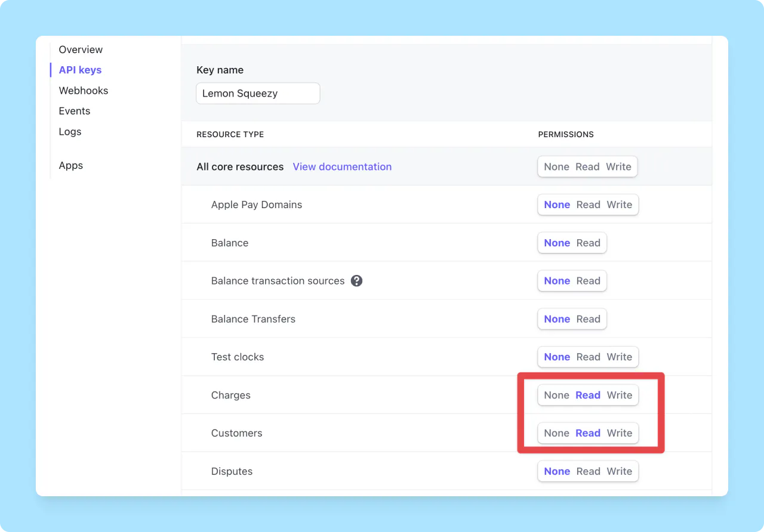Set Disputes permission to Read
Image resolution: width=764 pixels, height=532 pixels.
pyautogui.click(x=589, y=471)
